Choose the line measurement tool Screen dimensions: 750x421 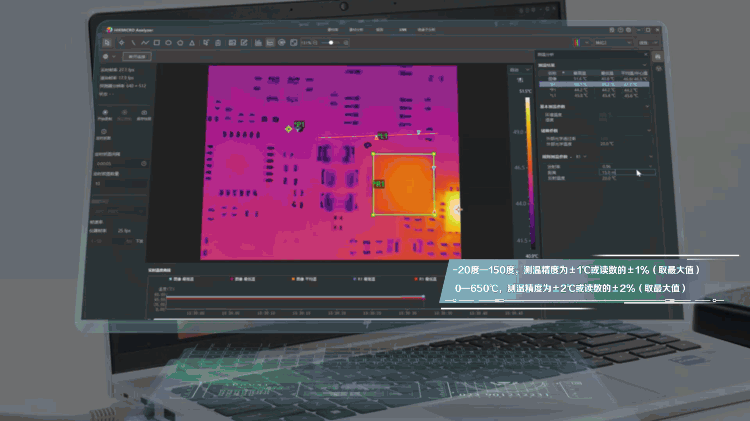click(x=132, y=43)
